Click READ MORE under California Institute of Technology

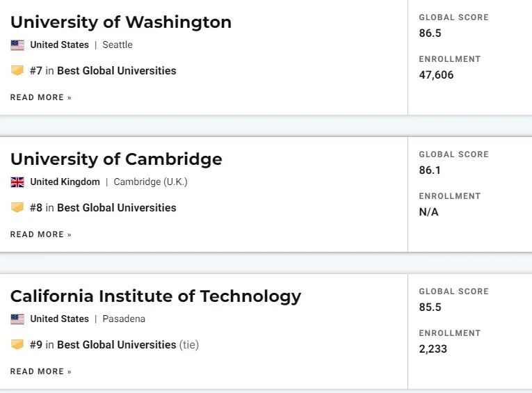click(x=41, y=371)
